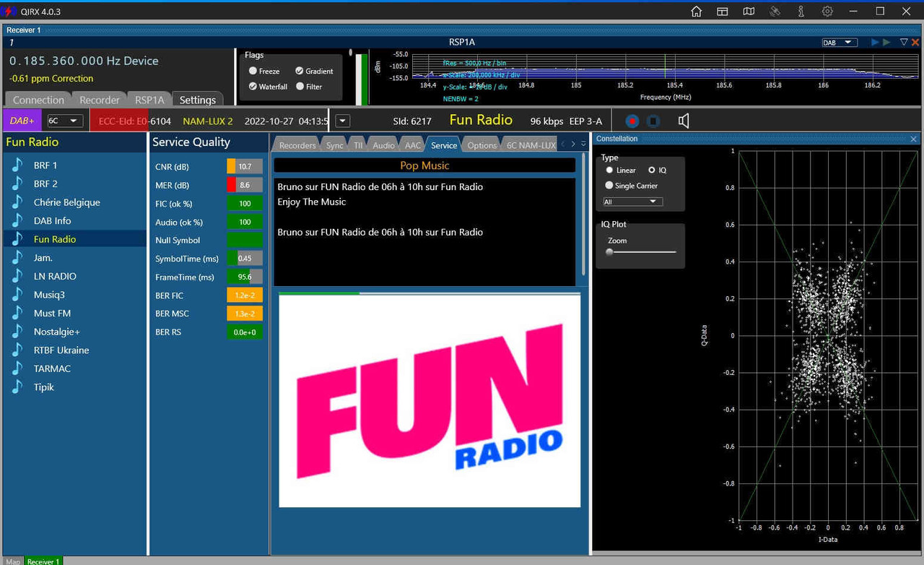
Task: Click the Jam. music note icon
Action: tap(17, 257)
